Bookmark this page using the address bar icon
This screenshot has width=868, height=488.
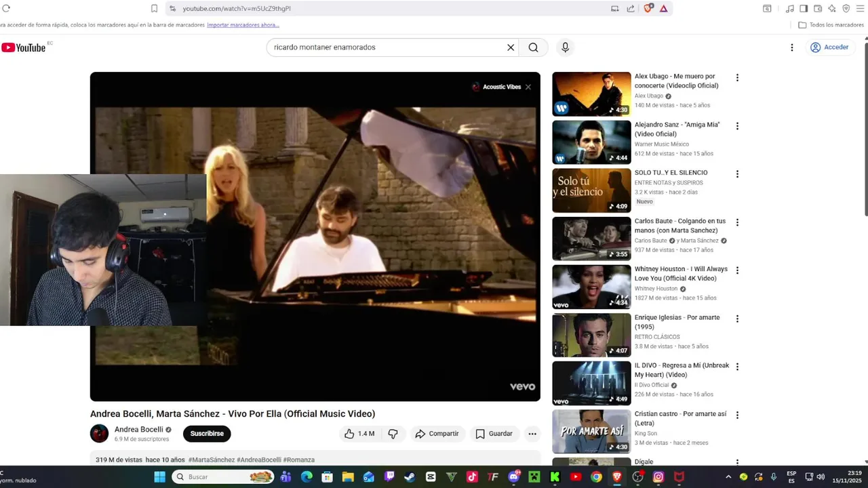[x=154, y=8]
